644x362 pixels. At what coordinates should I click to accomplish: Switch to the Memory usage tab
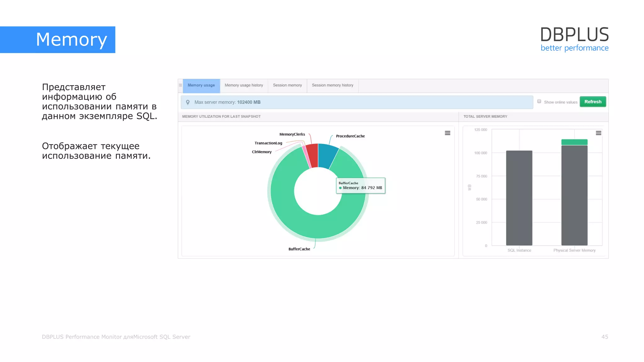201,85
